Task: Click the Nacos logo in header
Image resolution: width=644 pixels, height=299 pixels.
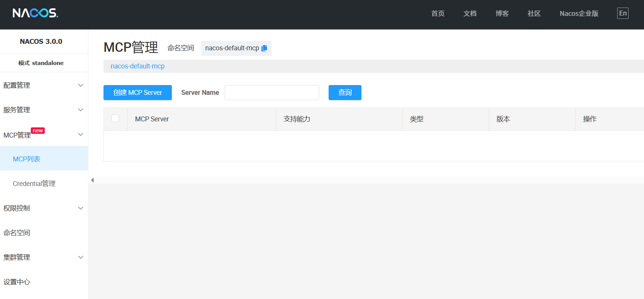Action: coord(35,13)
